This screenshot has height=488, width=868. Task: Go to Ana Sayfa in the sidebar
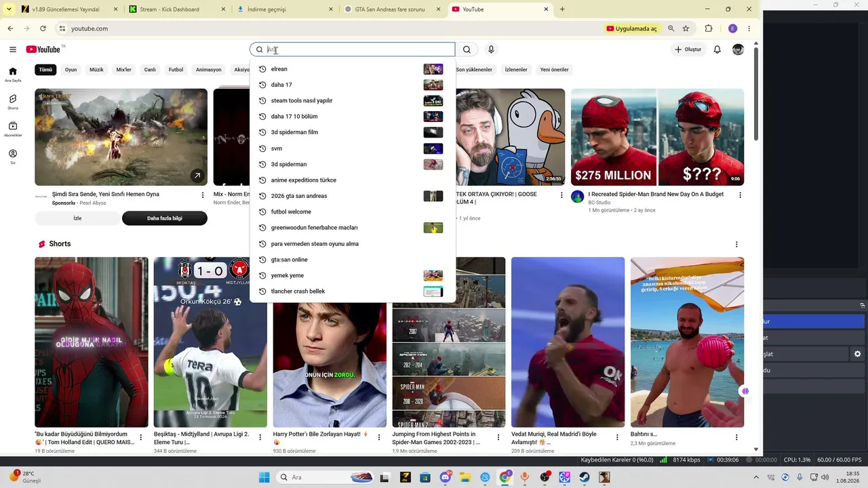[x=13, y=75]
